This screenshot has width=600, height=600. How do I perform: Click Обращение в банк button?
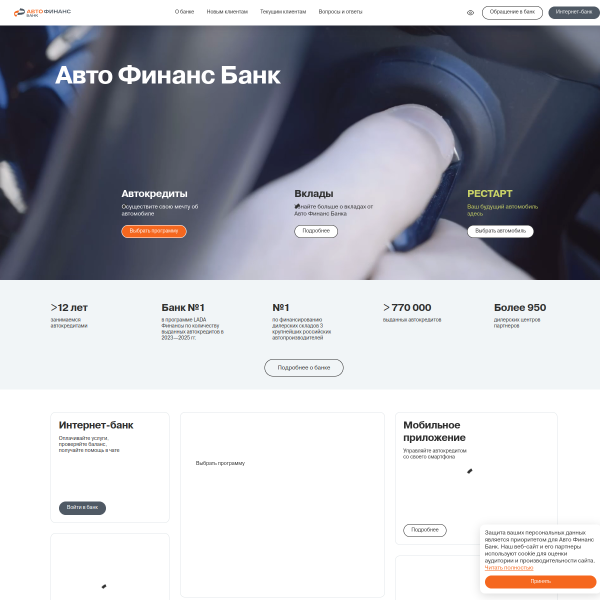[512, 12]
